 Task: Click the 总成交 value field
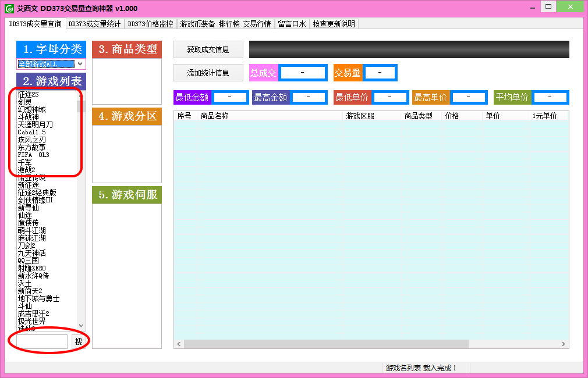pyautogui.click(x=303, y=73)
